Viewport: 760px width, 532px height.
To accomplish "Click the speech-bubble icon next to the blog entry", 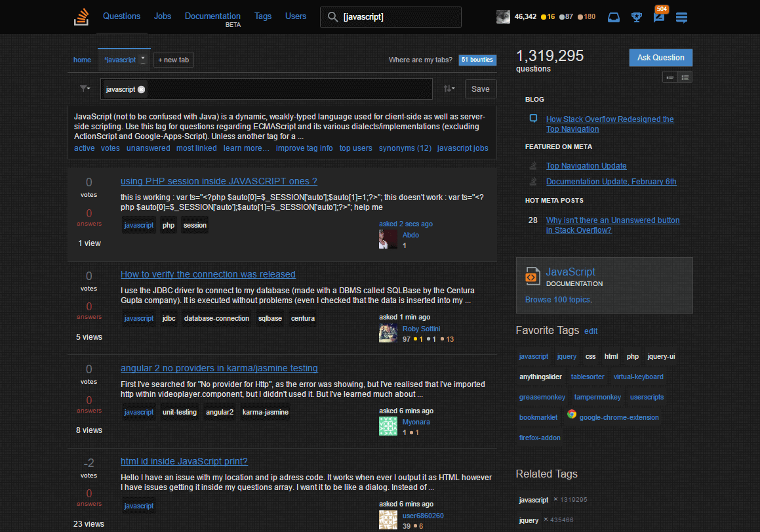I will (x=533, y=119).
